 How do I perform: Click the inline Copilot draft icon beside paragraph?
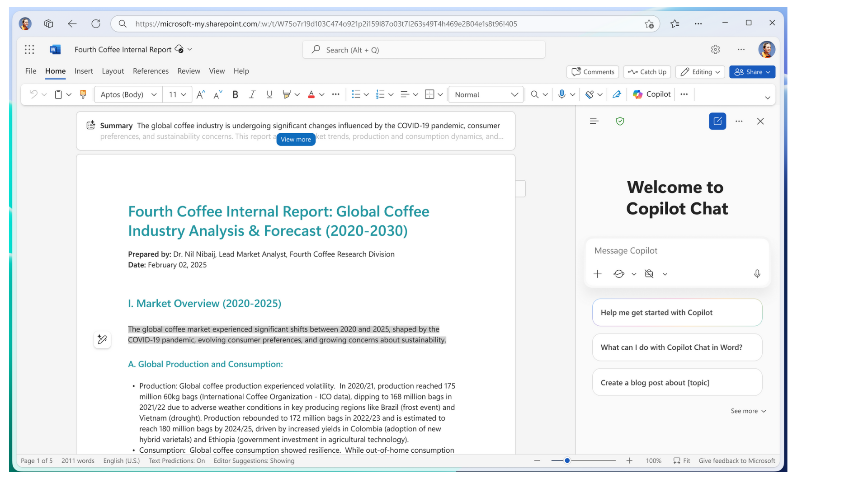coord(102,339)
